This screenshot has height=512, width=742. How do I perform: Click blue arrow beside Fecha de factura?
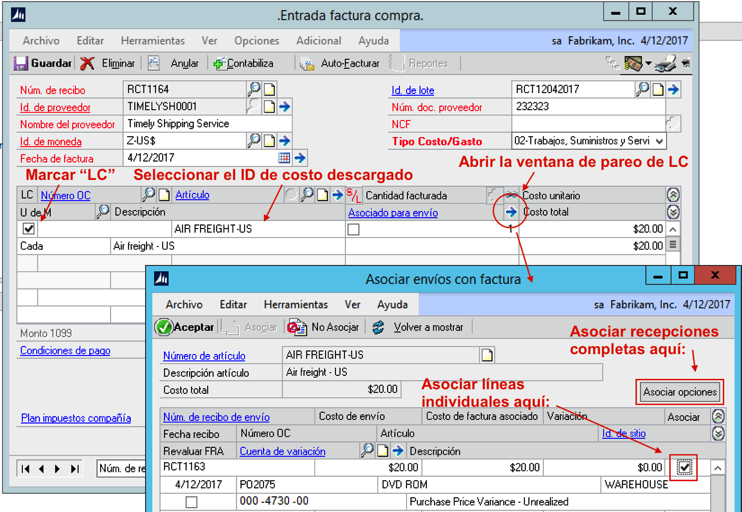point(300,158)
